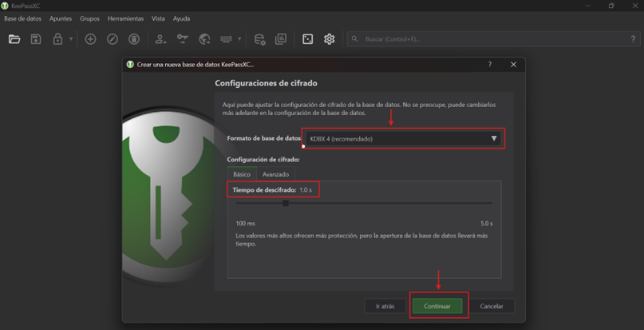Open the Apuntes menu
The height and width of the screenshot is (330, 644).
(x=61, y=18)
